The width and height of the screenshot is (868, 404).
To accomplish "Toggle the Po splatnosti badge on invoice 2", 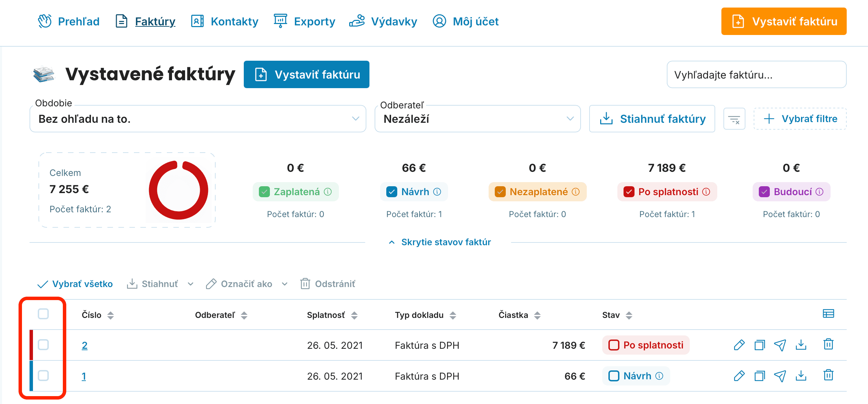I will tap(646, 345).
